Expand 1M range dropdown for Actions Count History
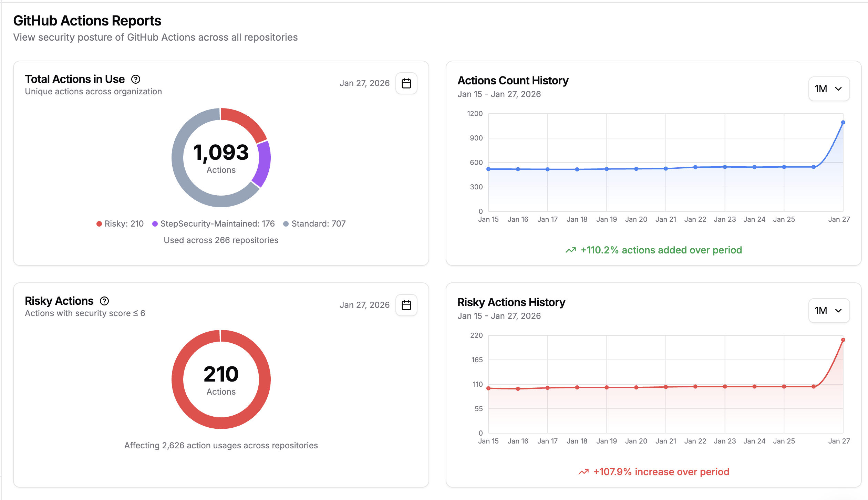Viewport: 868px width, 500px height. [828, 89]
